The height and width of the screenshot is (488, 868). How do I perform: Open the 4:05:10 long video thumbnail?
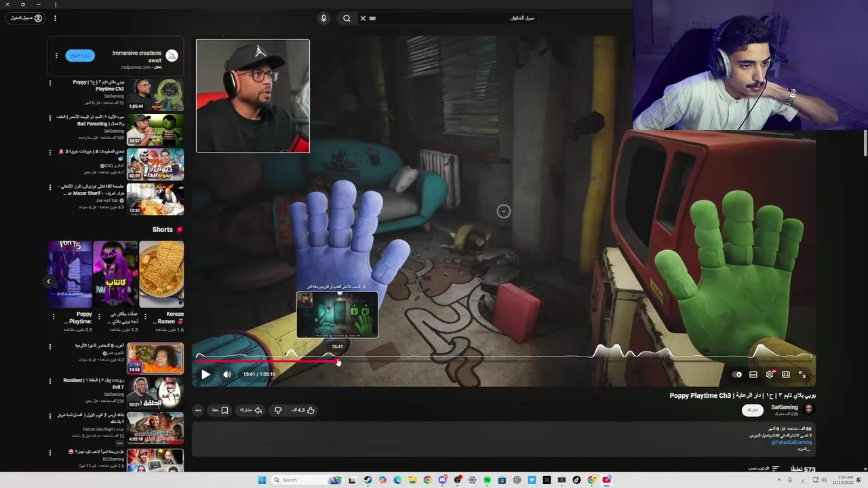click(x=155, y=428)
